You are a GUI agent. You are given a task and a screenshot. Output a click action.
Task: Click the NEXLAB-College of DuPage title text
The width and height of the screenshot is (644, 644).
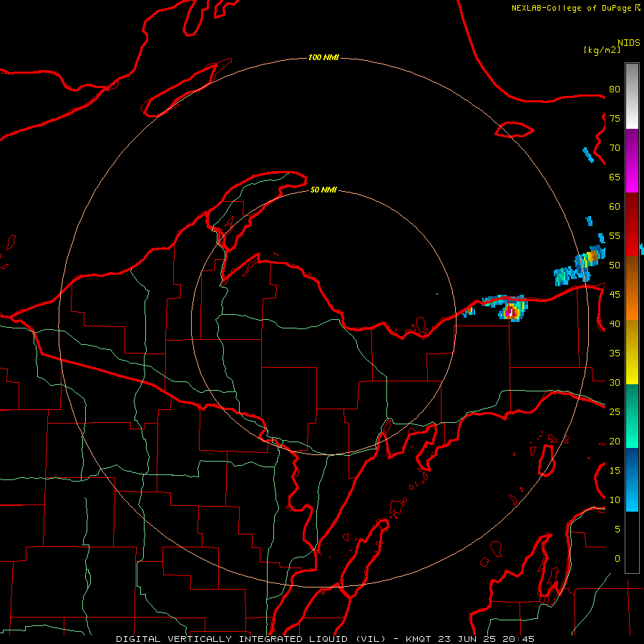571,8
